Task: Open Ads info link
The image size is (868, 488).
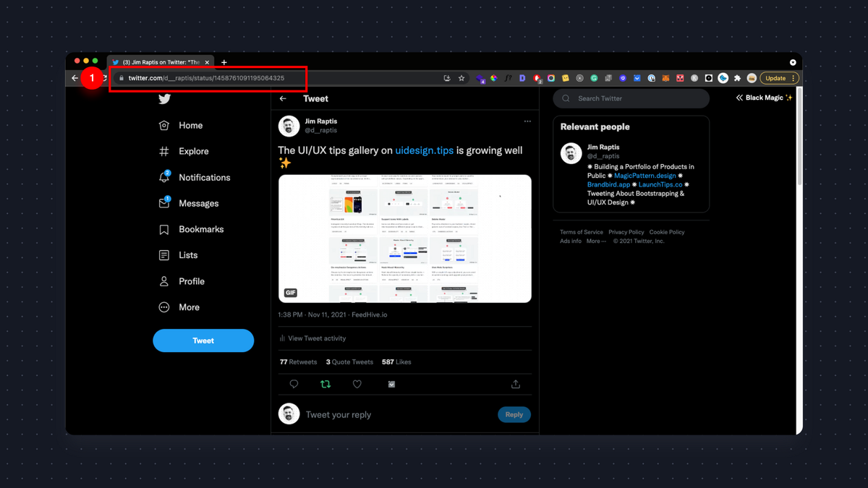Action: 571,241
